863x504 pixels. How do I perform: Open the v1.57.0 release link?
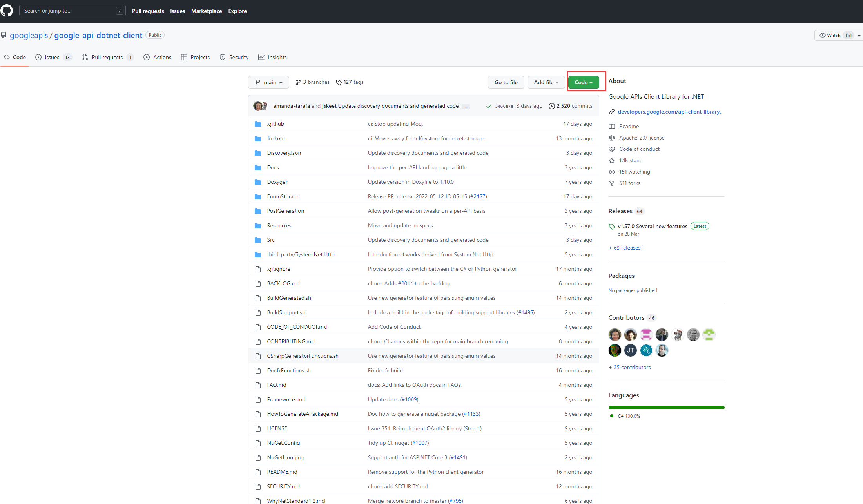[652, 226]
